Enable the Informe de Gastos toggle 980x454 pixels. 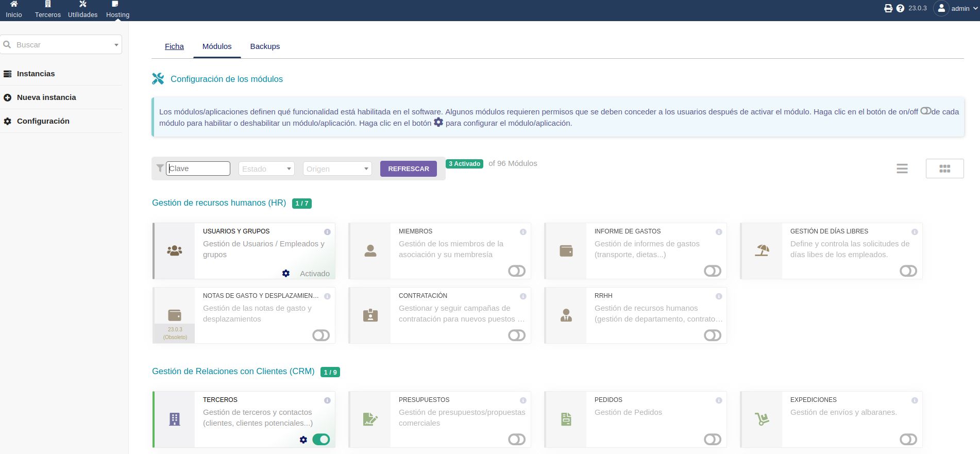tap(713, 271)
